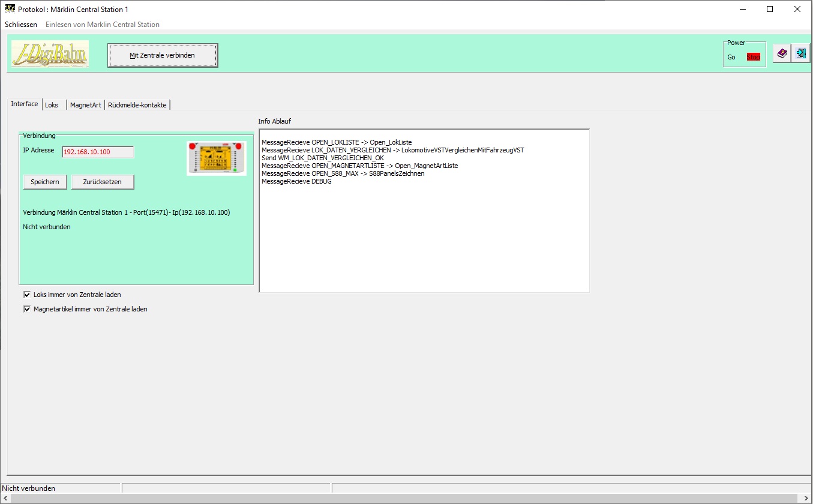The width and height of the screenshot is (813, 504).
Task: Click 'Nicht verbunden' in status bar
Action: tap(29, 488)
